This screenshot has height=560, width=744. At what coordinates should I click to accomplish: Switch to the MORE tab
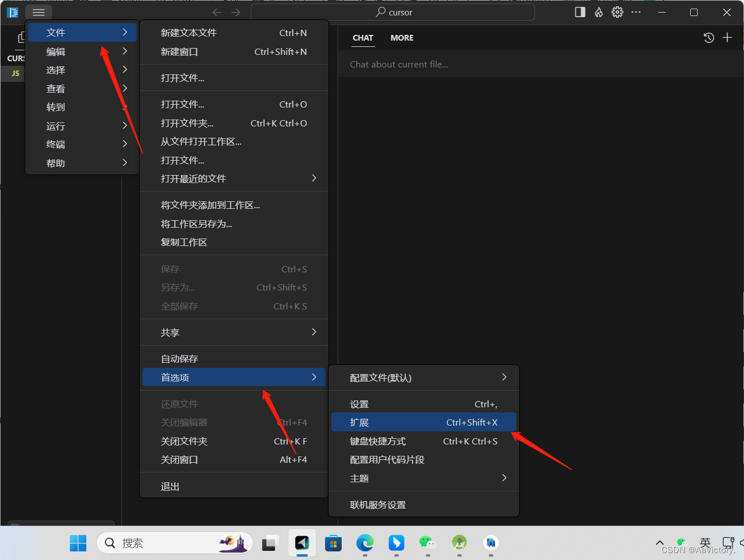[402, 38]
